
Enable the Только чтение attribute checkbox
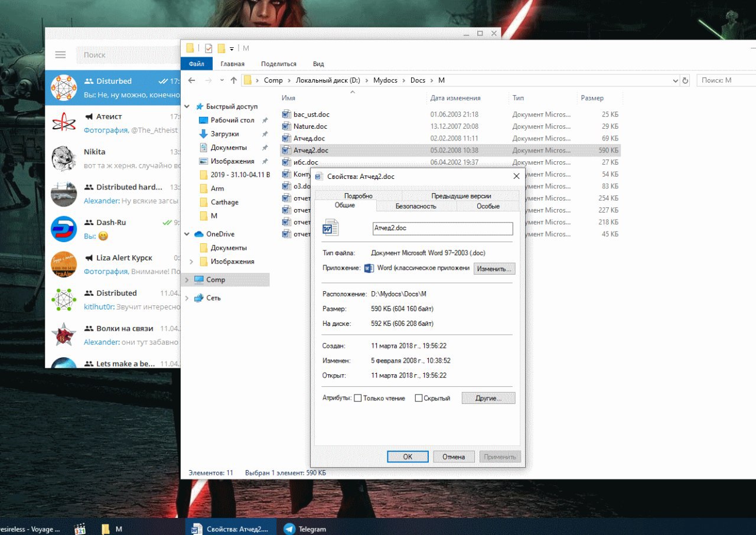click(357, 399)
